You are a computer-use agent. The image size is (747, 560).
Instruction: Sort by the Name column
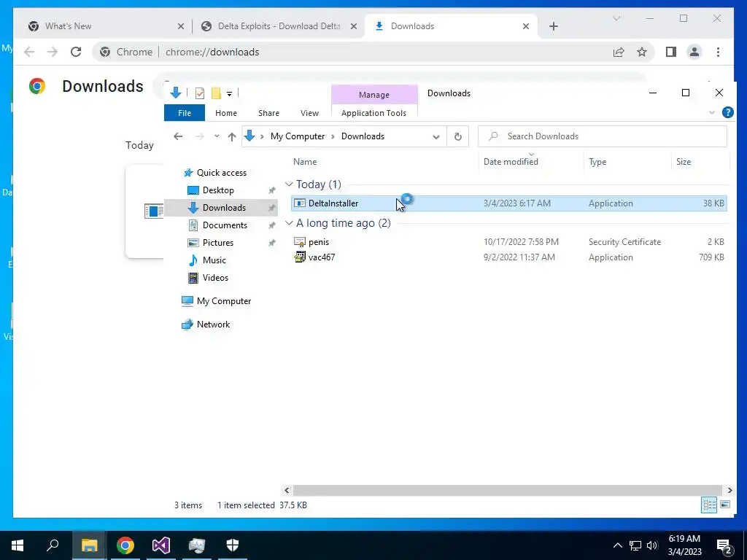305,162
